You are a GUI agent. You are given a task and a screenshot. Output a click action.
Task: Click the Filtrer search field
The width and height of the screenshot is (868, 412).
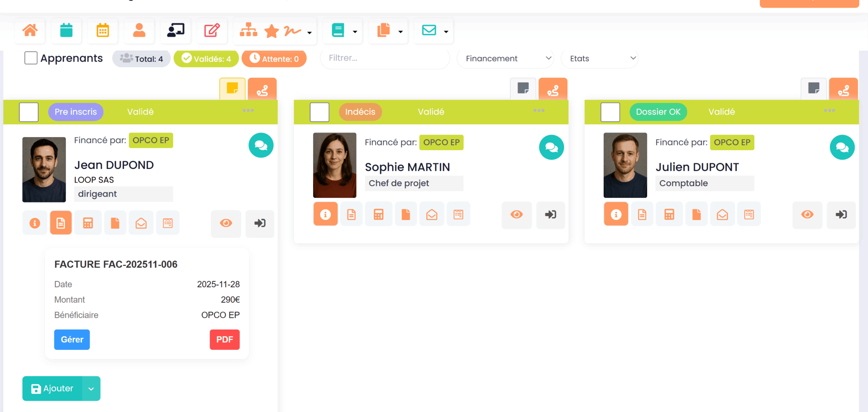point(385,58)
